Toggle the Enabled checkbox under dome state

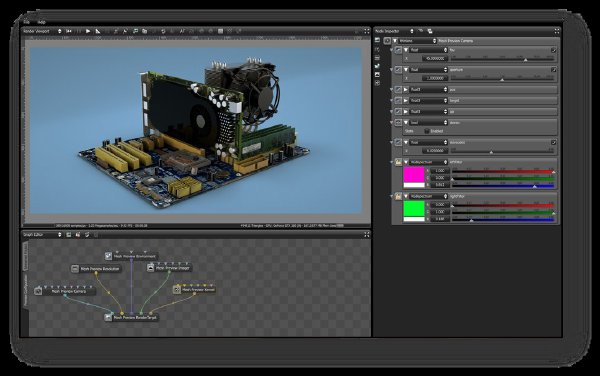coord(427,131)
